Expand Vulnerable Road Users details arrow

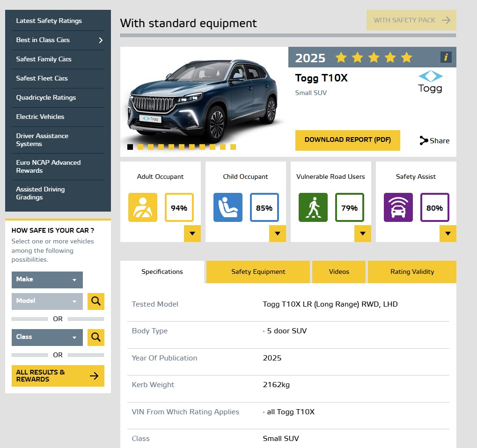tap(363, 234)
